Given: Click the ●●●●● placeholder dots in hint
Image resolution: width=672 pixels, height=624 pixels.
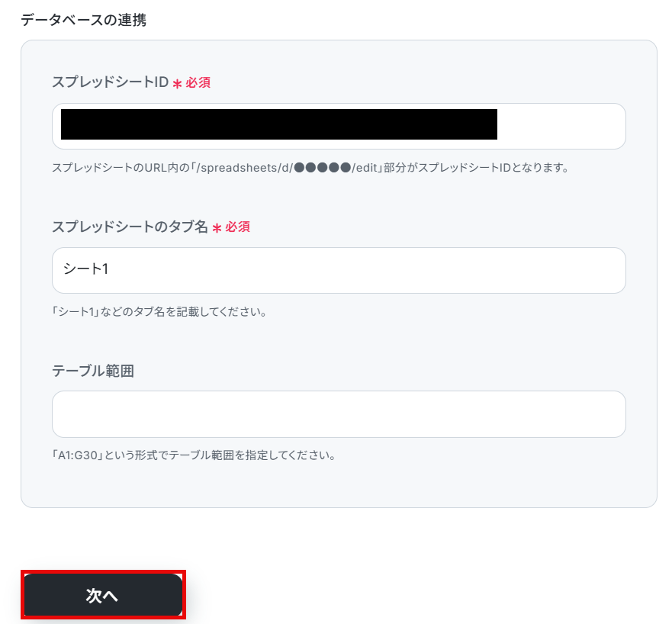Looking at the screenshot, I should coord(323,168).
